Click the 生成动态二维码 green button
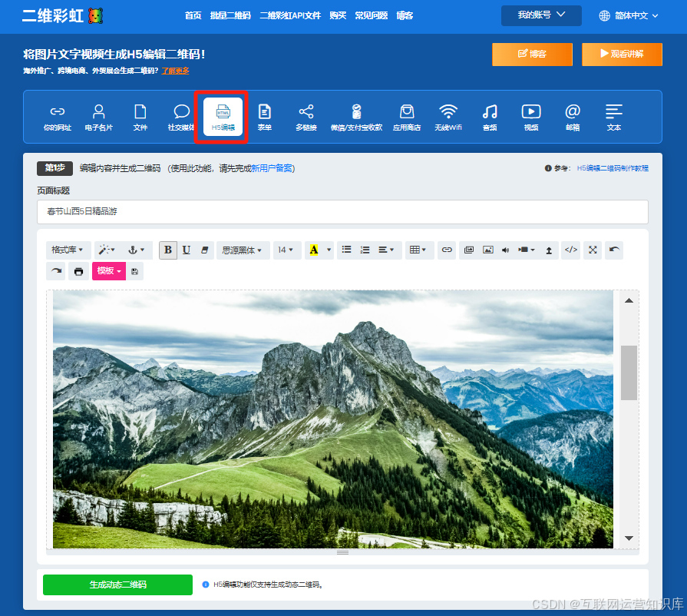The width and height of the screenshot is (687, 616). point(117,585)
